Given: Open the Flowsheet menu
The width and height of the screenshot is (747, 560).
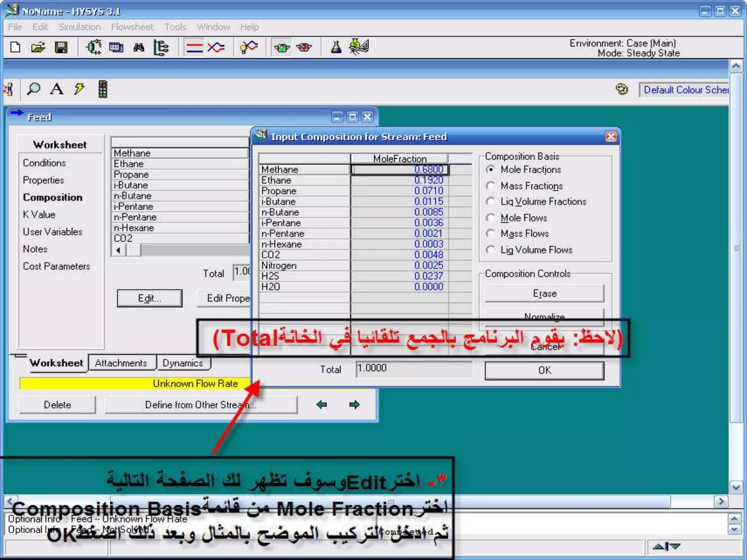Looking at the screenshot, I should 132,27.
